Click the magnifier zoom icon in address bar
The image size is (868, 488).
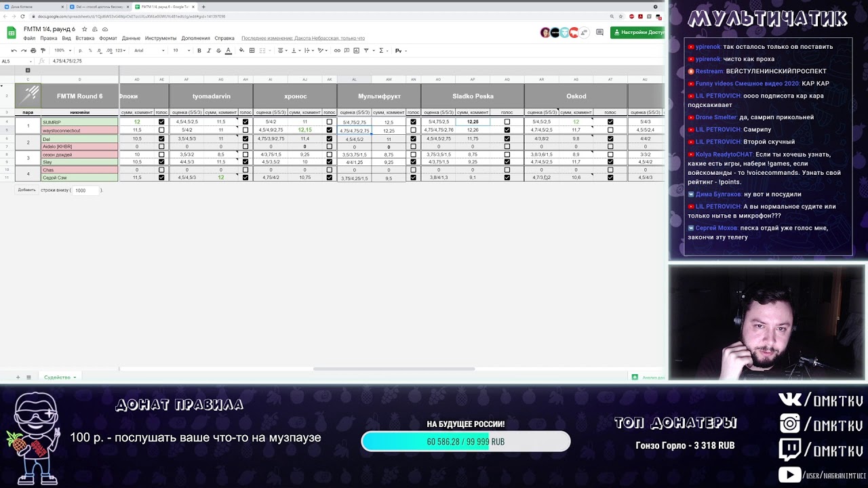612,16
